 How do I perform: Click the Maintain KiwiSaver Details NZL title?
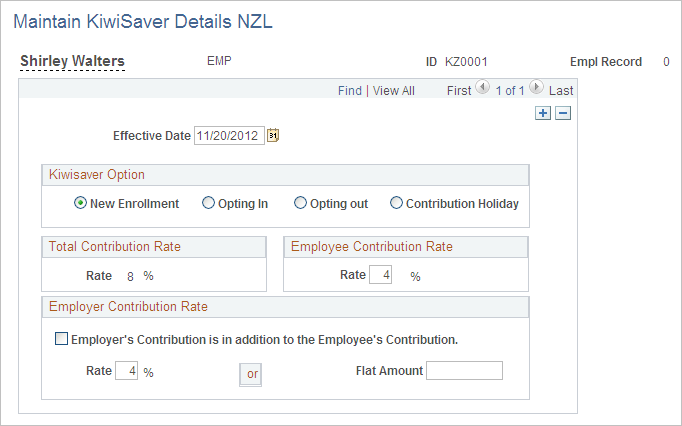[x=143, y=22]
